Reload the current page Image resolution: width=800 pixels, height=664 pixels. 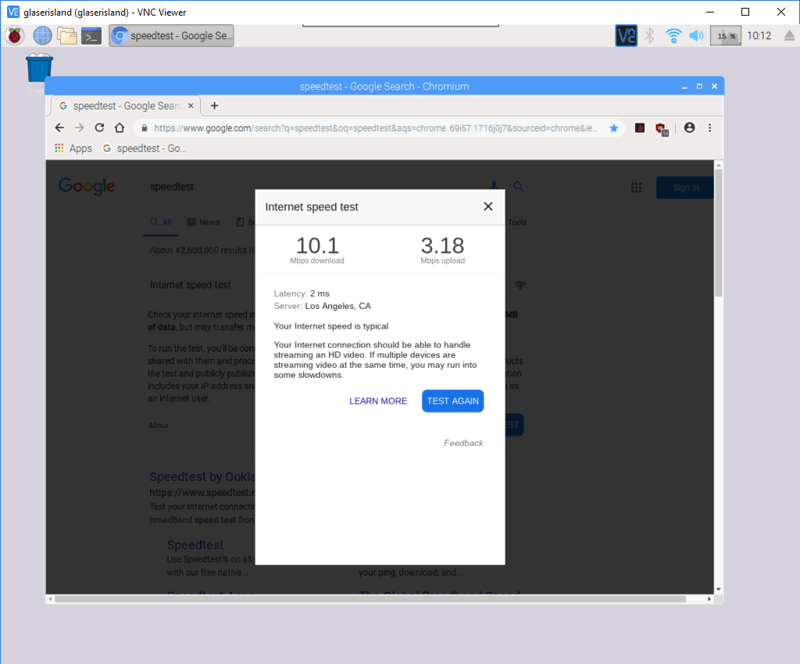tap(98, 128)
